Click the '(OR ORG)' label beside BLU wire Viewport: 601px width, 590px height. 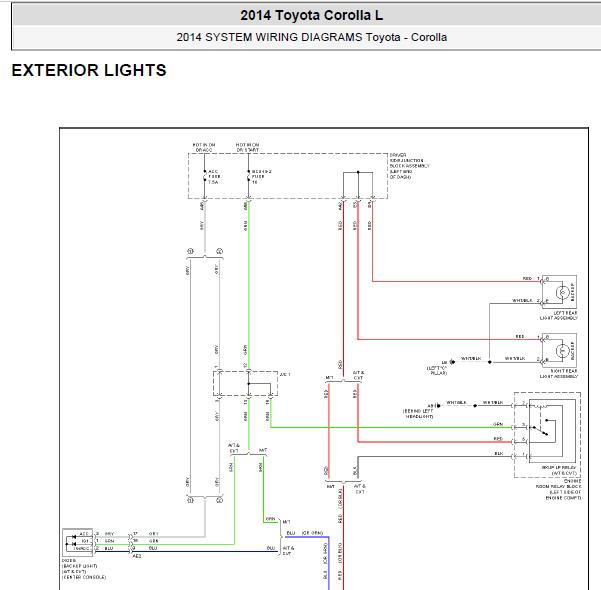[x=313, y=533]
